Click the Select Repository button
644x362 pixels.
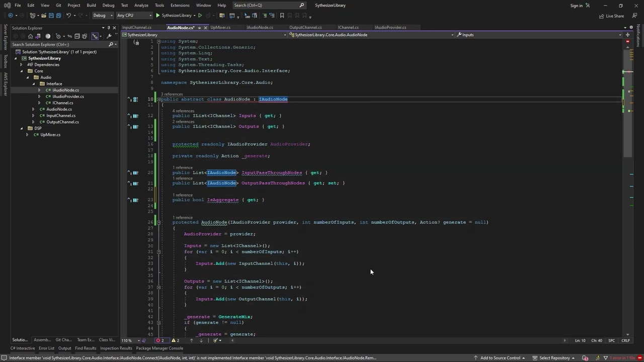click(x=554, y=358)
